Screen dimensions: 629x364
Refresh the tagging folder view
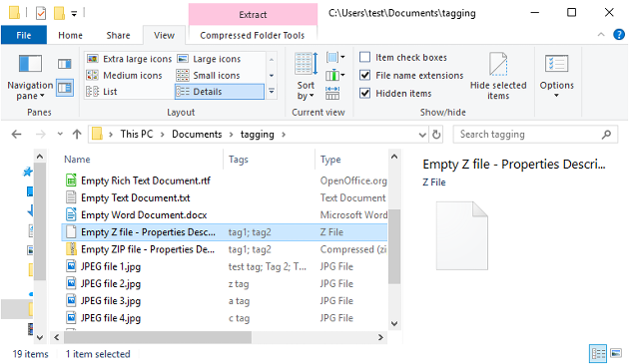(436, 135)
